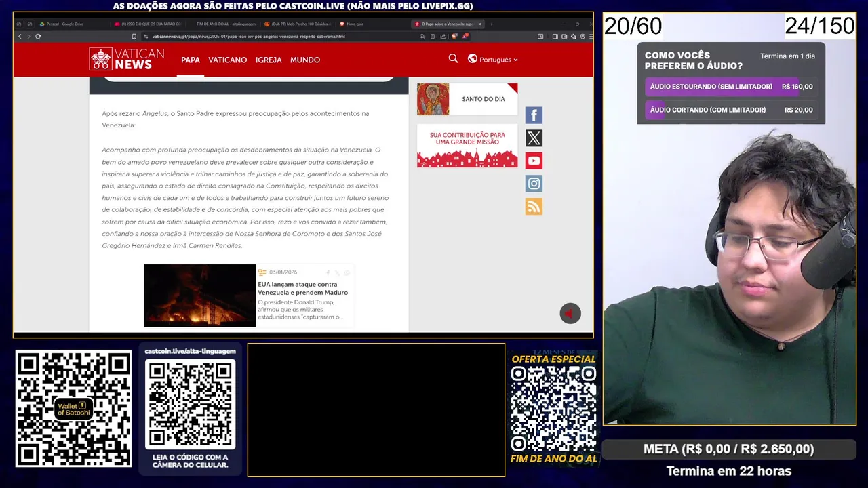Click the zoom magnifier icon in address bar
This screenshot has height=488, width=868.
422,36
